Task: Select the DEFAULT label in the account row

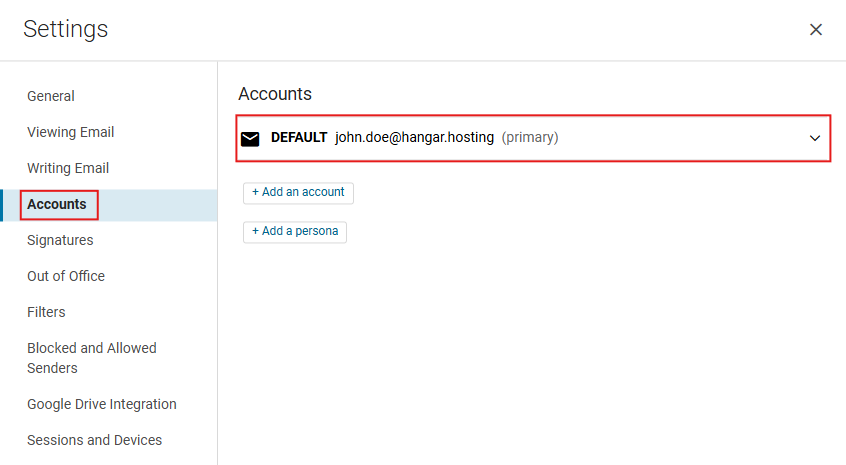Action: coord(299,138)
